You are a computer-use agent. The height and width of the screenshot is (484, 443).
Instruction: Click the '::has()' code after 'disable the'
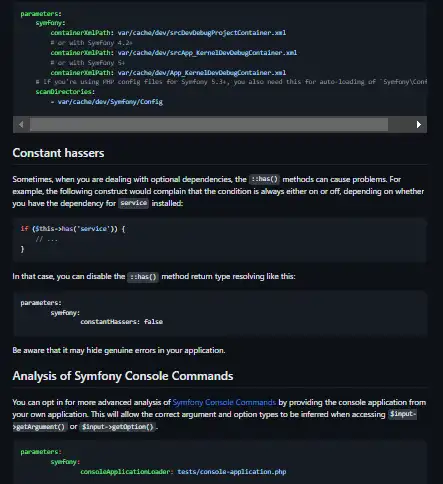143,277
